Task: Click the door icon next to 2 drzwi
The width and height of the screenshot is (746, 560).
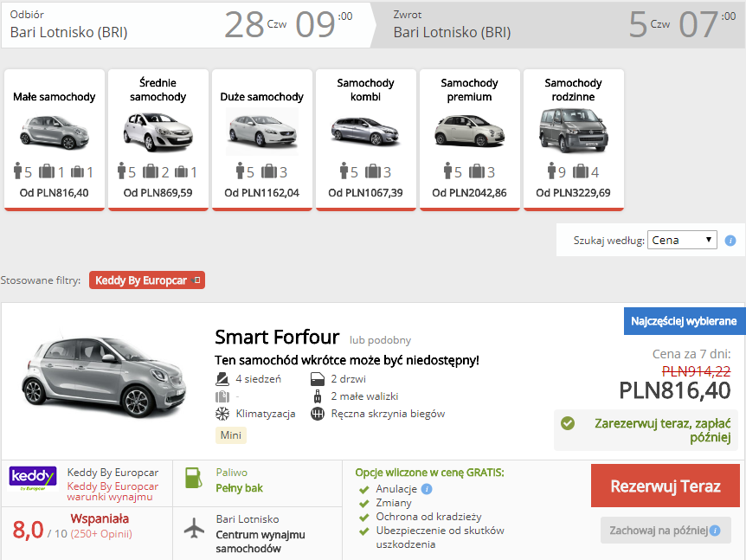Action: [318, 379]
